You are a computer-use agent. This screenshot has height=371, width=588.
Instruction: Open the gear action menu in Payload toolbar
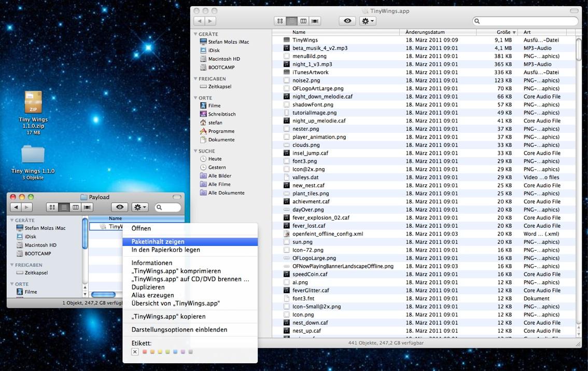click(x=140, y=207)
